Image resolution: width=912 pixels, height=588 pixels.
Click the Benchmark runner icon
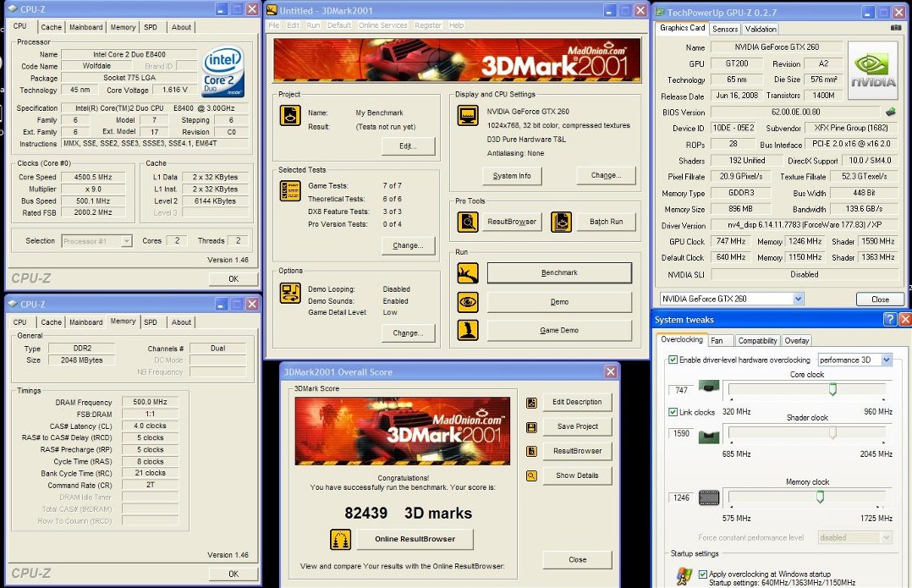pos(468,272)
